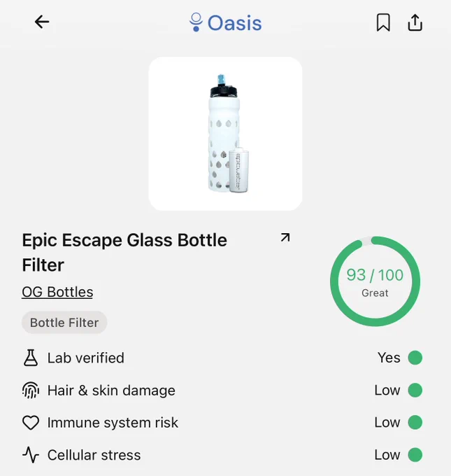Viewport: 451px width, 476px height.
Task: Tap the Oasis logo
Action: click(x=225, y=22)
